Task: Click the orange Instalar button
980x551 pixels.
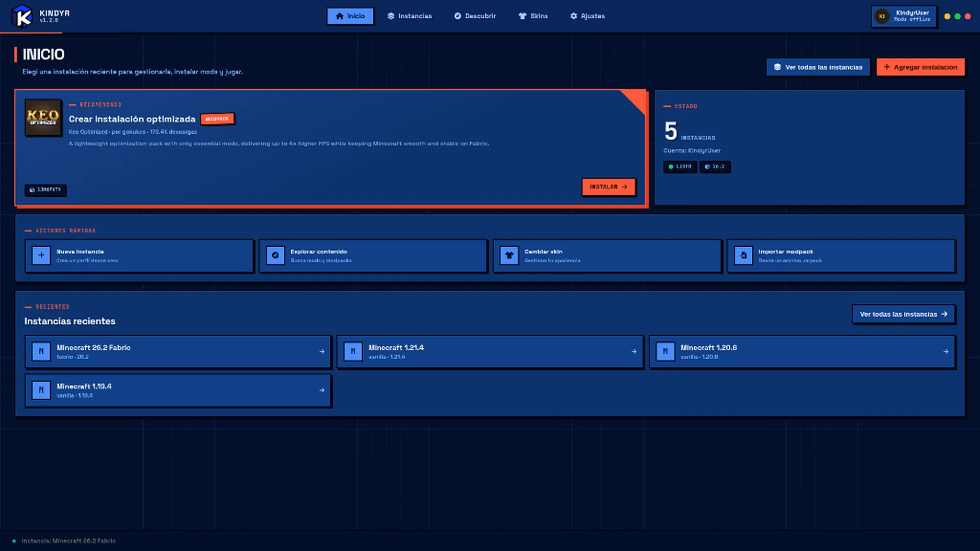Action: (609, 187)
